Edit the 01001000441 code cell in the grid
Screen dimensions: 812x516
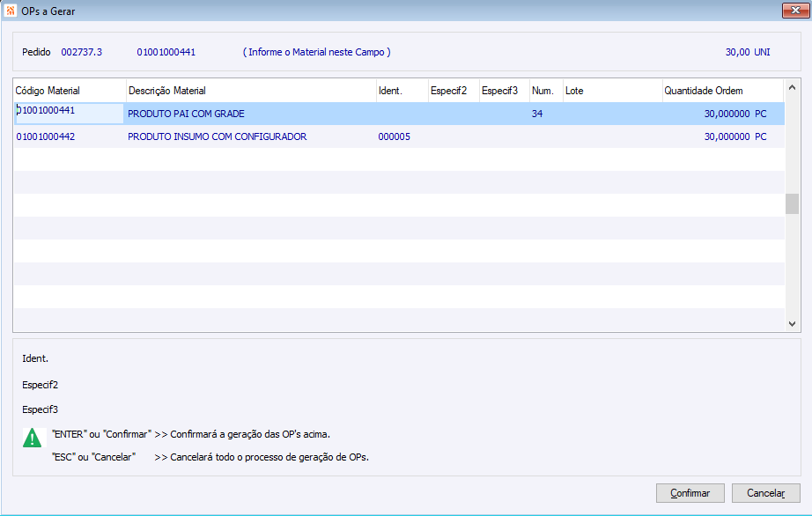click(x=70, y=114)
